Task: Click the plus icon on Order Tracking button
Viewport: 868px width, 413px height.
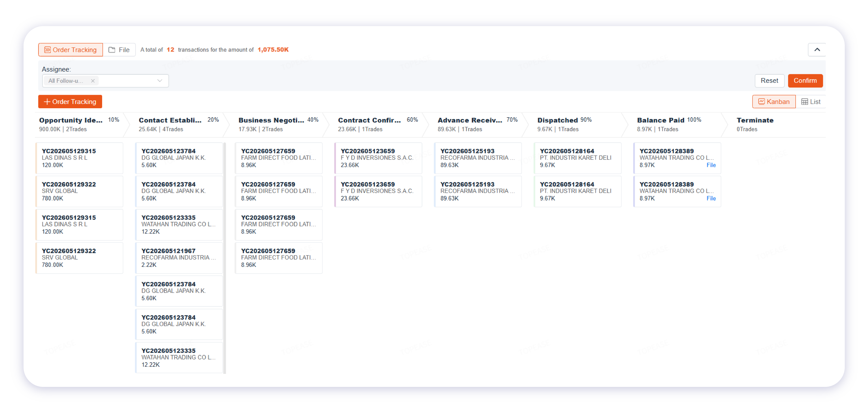Action: pyautogui.click(x=47, y=101)
